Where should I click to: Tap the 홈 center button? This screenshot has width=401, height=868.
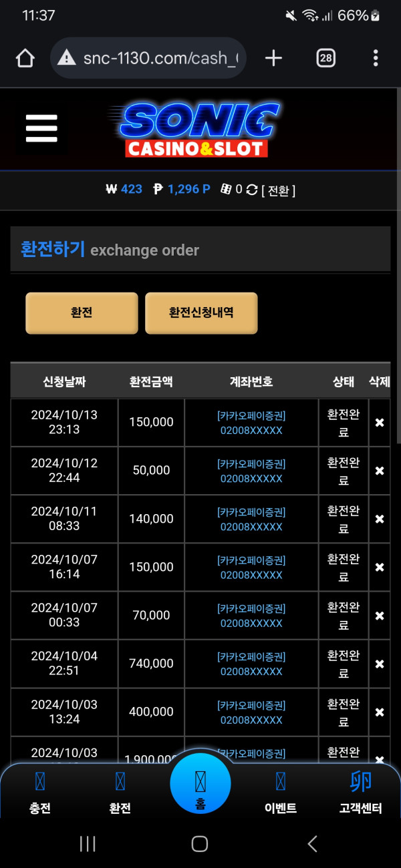tap(200, 785)
